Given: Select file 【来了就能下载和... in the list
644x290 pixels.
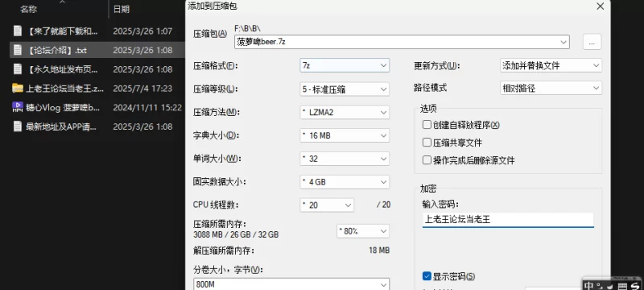Looking at the screenshot, I should (x=62, y=31).
